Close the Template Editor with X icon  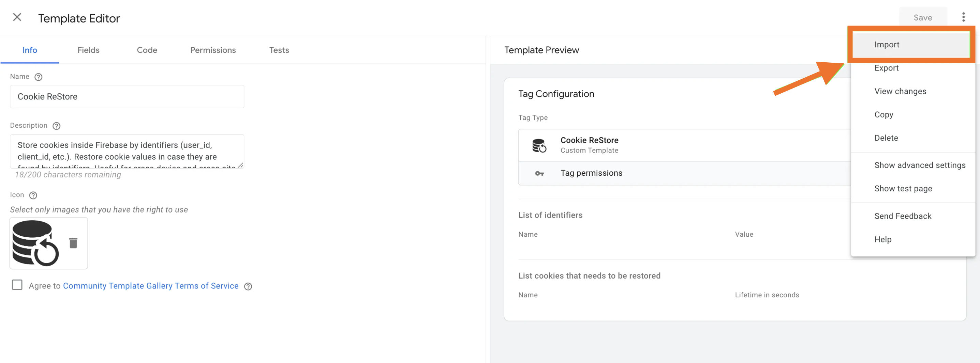17,17
